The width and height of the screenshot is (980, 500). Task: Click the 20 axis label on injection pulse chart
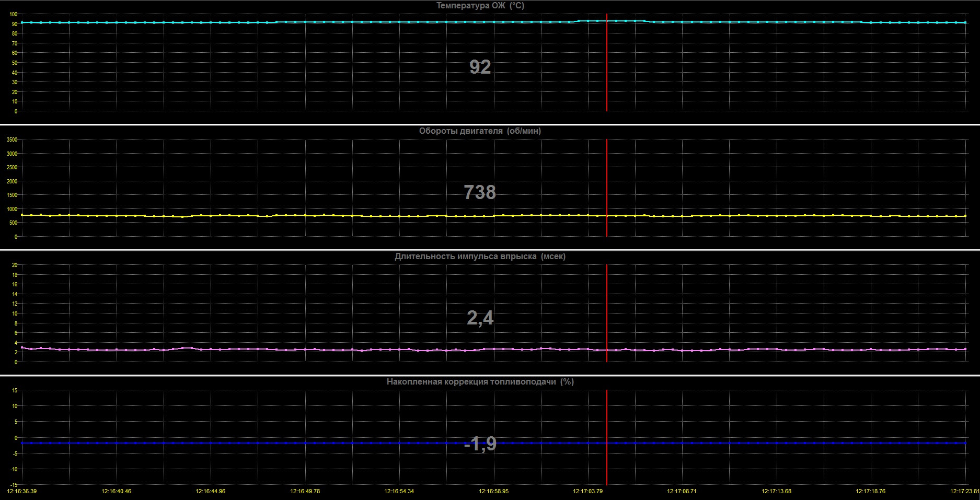point(15,265)
